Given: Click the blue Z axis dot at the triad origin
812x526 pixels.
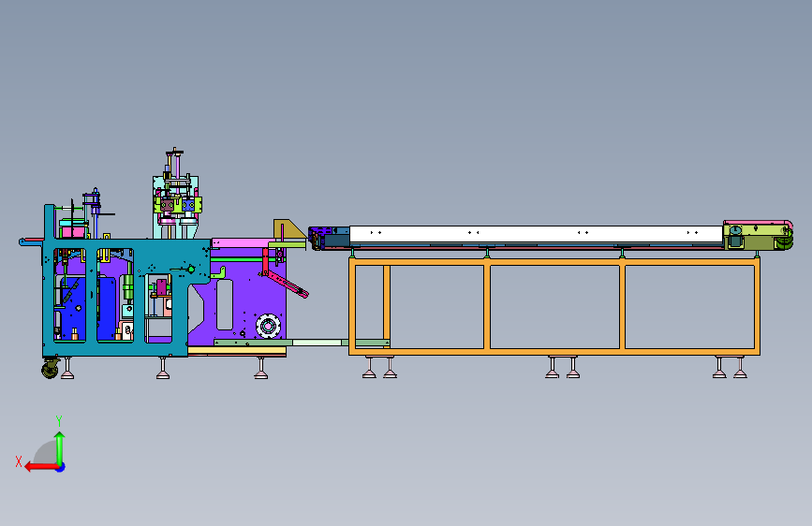Looking at the screenshot, I should 61,467.
